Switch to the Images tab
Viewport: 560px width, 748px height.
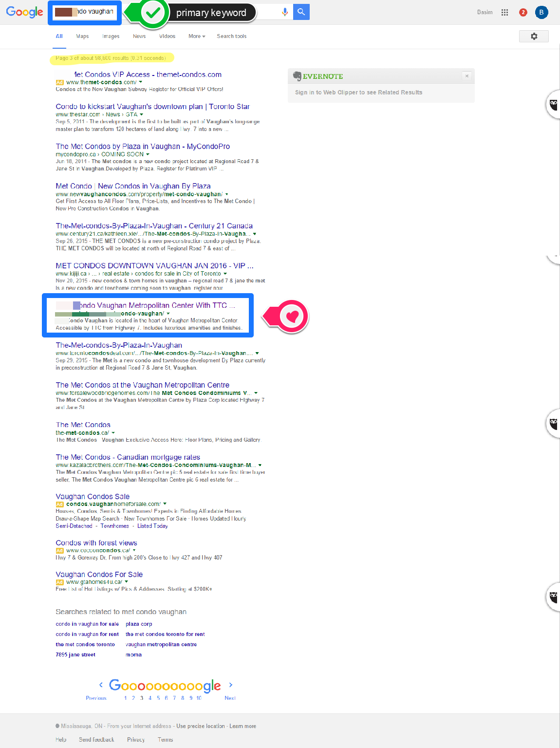[111, 36]
